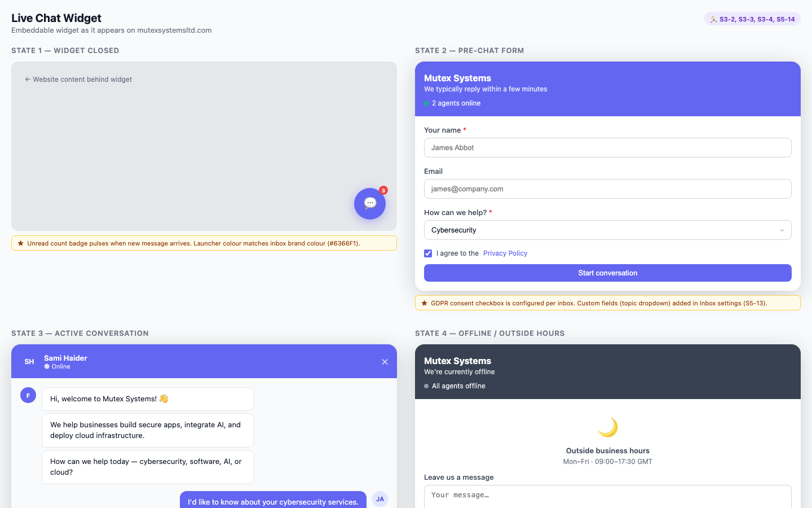Click the 'How can we help today' message
The width and height of the screenshot is (812, 508).
[148, 467]
